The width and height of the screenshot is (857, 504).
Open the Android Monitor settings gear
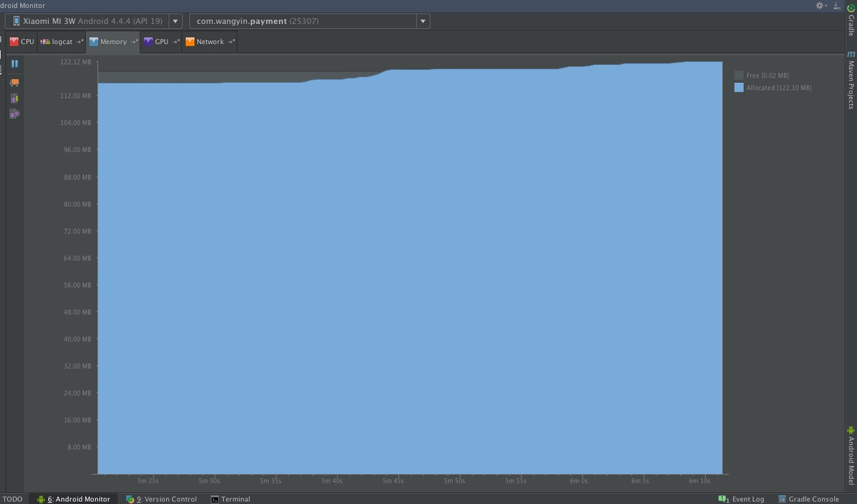pyautogui.click(x=820, y=5)
